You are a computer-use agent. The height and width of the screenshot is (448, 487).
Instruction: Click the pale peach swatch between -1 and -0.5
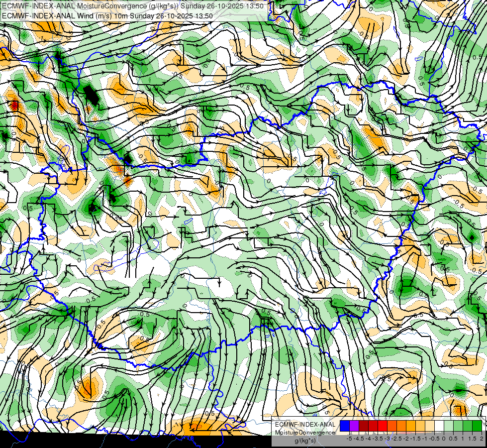tap(430, 426)
